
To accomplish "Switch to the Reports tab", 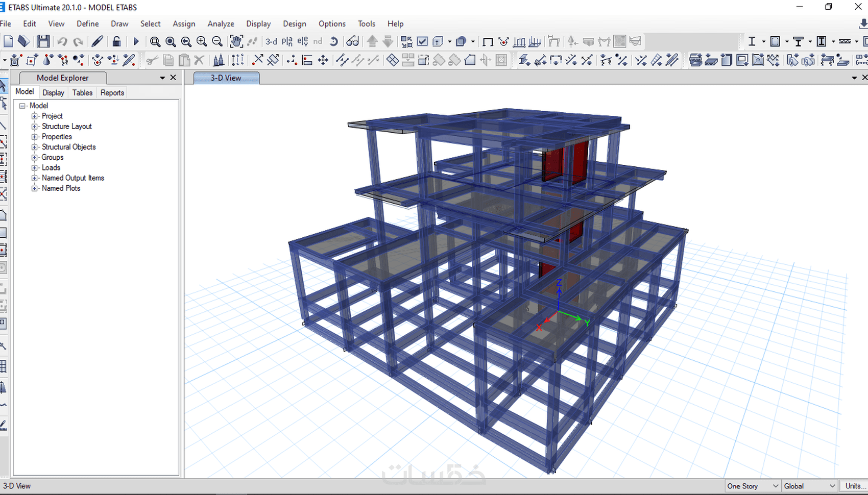I will click(x=112, y=92).
